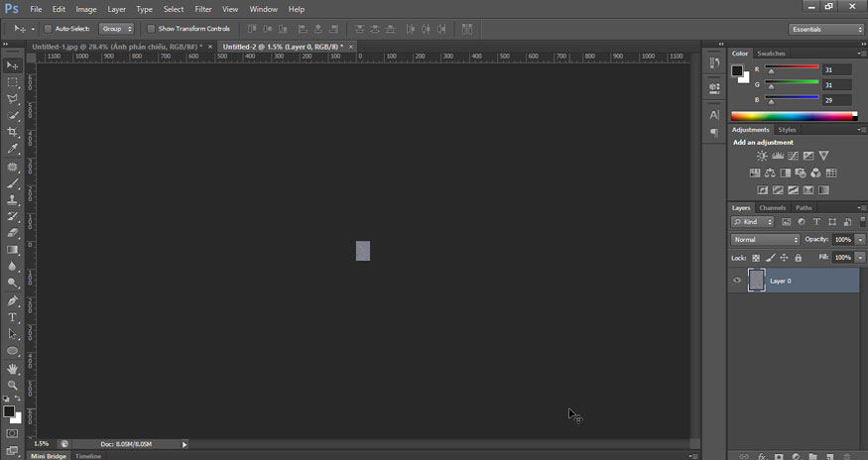868x460 pixels.
Task: Open the status bar Doc info arrow
Action: 185,444
